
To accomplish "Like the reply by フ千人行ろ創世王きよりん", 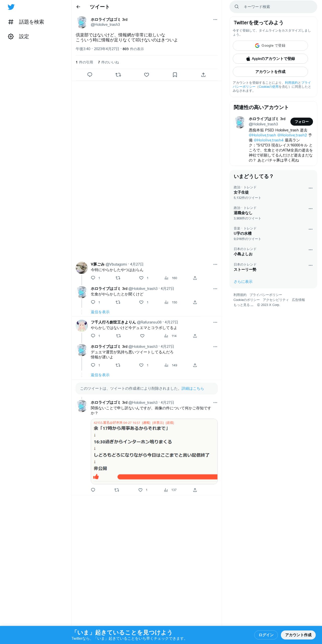I will tap(142, 336).
